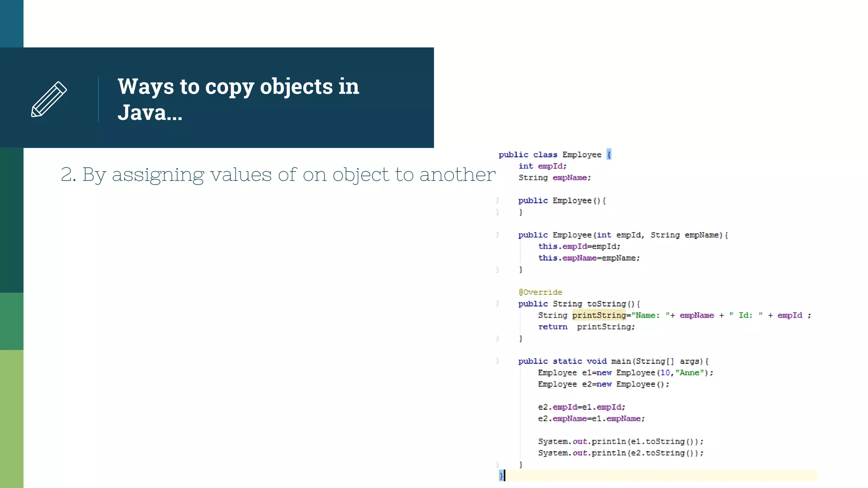Click the subtitle '2. By assigning values of on object to another'
Image resolution: width=868 pixels, height=488 pixels.
pos(278,175)
